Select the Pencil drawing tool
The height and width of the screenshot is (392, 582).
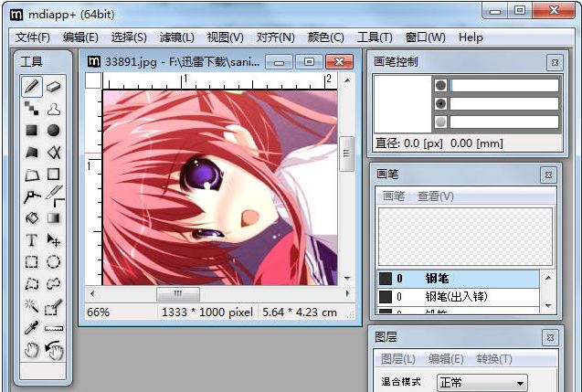coord(32,87)
